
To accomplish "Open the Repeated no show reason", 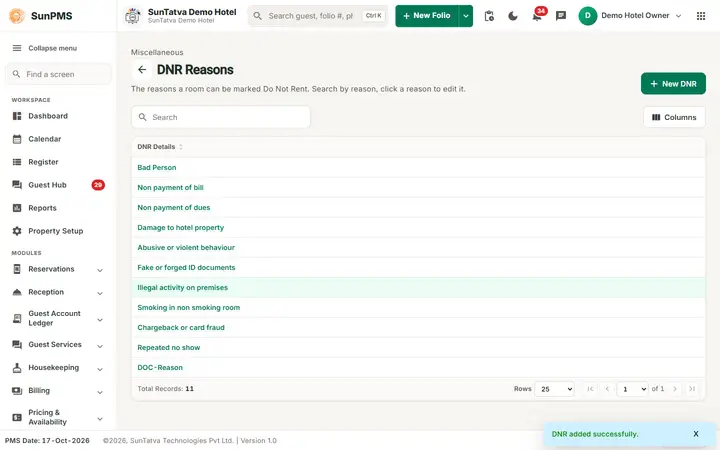I will click(169, 348).
